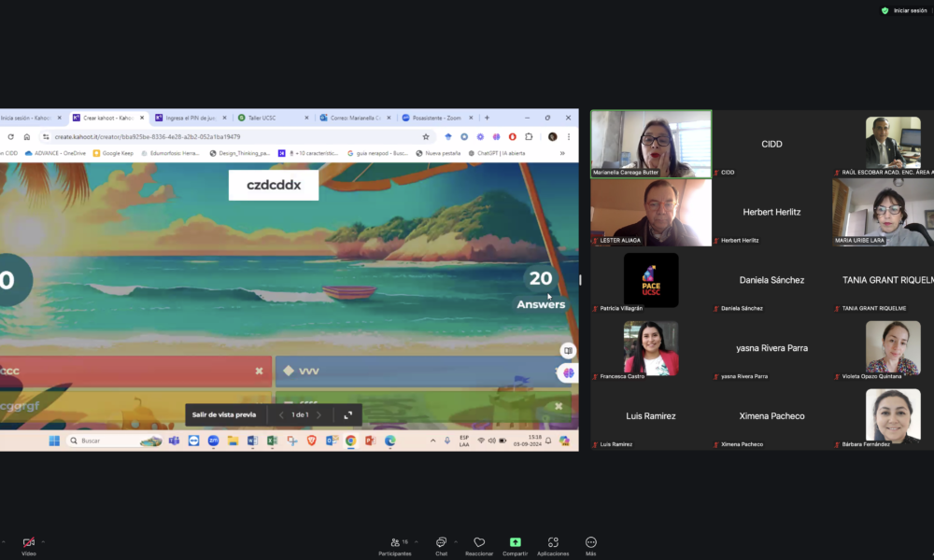Open the Zoom Chat panel
Image resolution: width=934 pixels, height=560 pixels.
[x=441, y=546]
